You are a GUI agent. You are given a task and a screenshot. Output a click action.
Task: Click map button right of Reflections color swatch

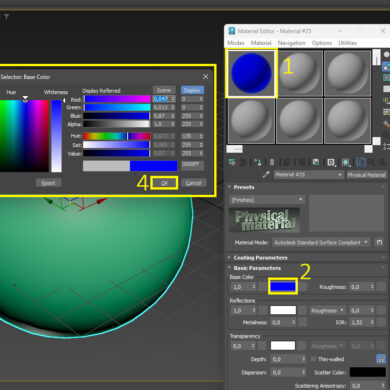303,310
